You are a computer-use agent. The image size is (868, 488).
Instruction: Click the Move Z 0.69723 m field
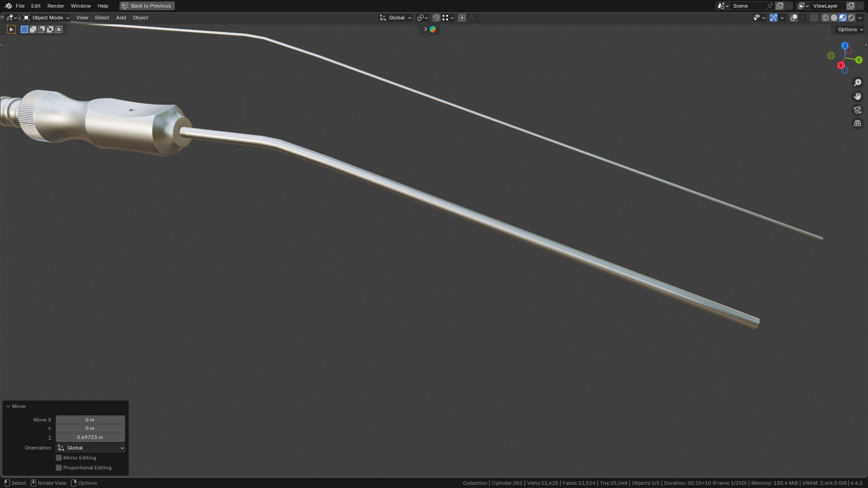[x=90, y=437]
